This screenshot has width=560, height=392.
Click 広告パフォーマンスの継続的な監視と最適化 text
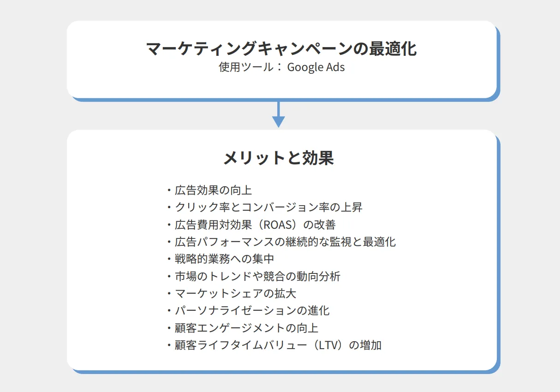(281, 242)
